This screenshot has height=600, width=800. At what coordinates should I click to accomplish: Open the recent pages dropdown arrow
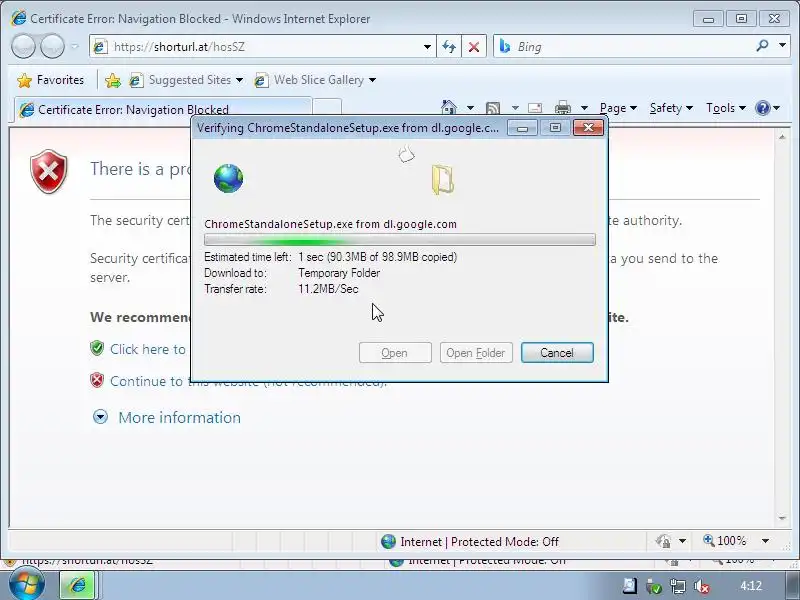(74, 47)
